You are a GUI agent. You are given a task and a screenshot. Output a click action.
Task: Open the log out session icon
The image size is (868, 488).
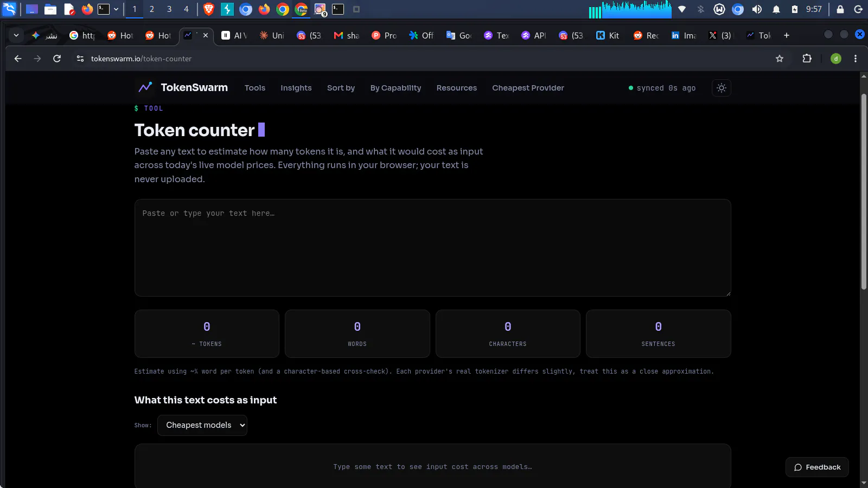858,9
